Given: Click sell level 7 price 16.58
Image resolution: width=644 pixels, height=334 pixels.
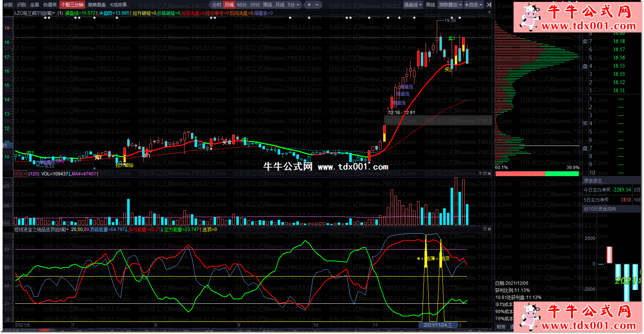Looking at the screenshot, I should pos(619,41).
